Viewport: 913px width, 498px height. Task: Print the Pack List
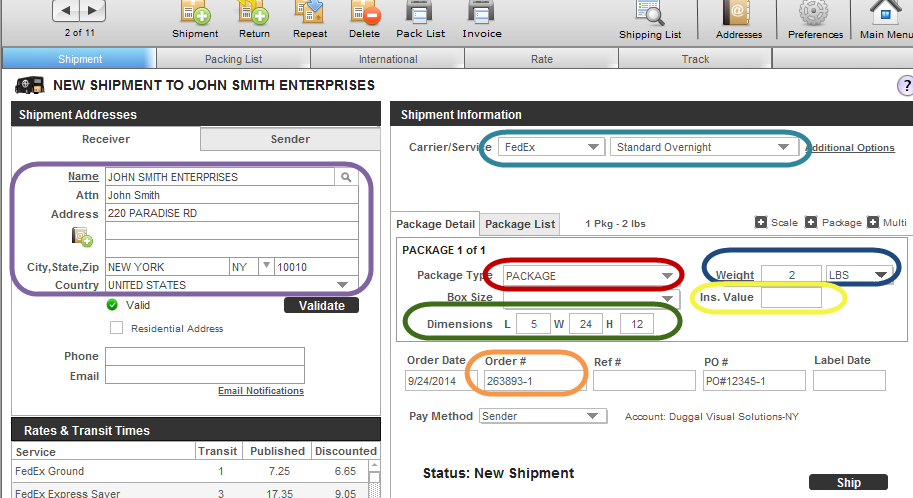point(420,19)
